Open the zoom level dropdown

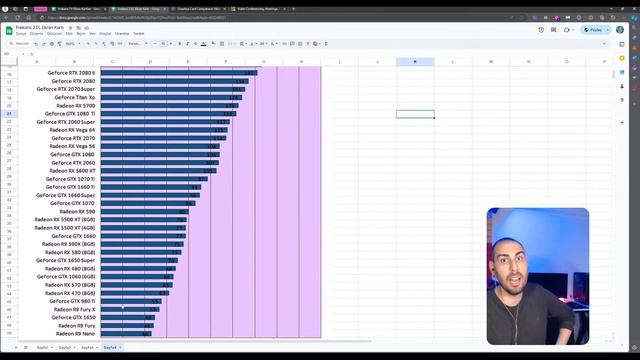pyautogui.click(x=73, y=44)
